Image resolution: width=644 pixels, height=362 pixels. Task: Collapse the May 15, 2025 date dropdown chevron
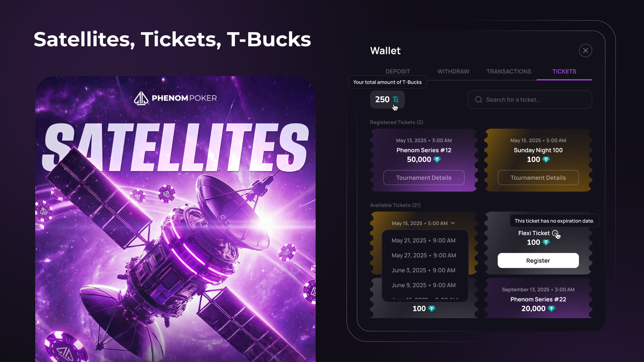(453, 223)
